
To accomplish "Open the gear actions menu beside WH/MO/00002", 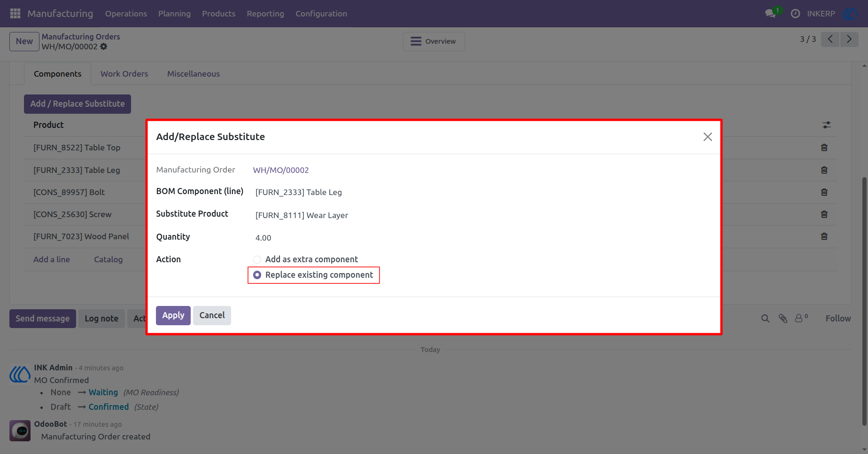I will point(104,47).
